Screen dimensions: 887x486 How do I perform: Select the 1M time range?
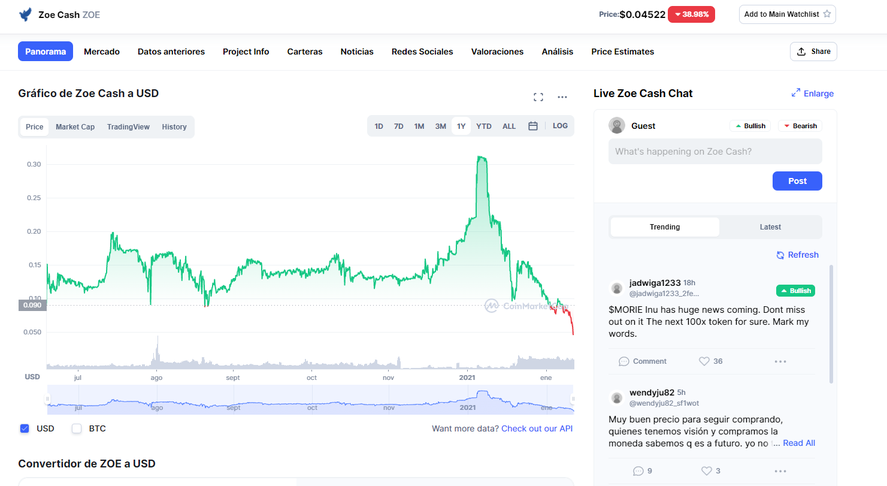(419, 126)
